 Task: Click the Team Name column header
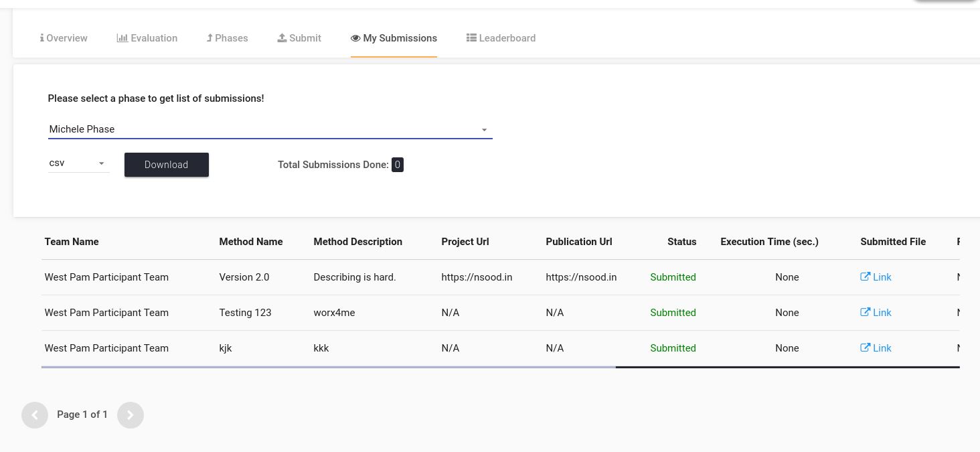[72, 242]
